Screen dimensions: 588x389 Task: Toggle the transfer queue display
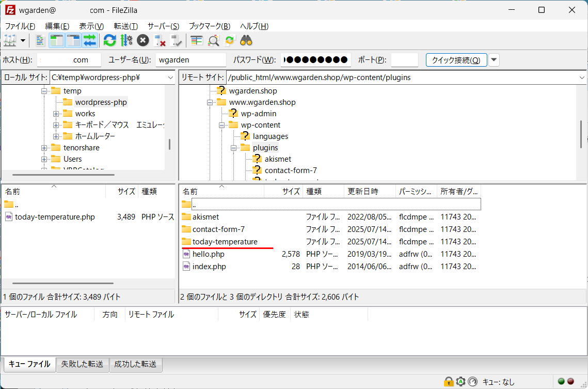click(x=90, y=40)
